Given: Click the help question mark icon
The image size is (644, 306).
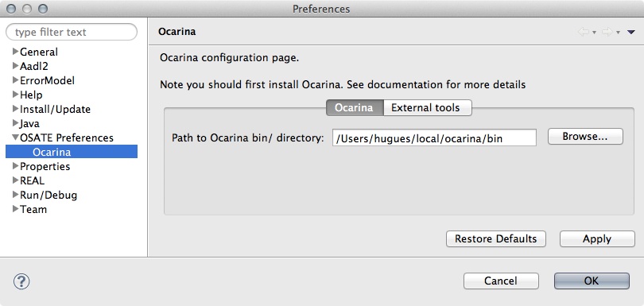Looking at the screenshot, I should [x=21, y=282].
